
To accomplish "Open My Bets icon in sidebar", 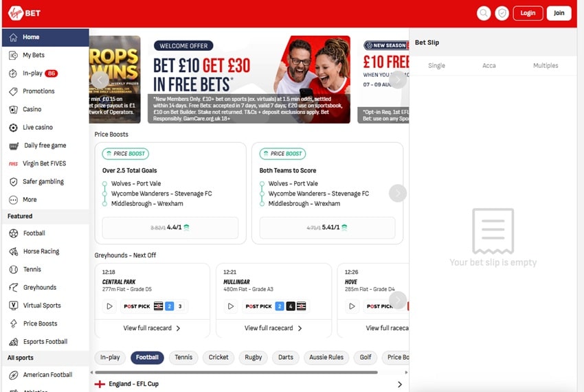I will 14,56.
